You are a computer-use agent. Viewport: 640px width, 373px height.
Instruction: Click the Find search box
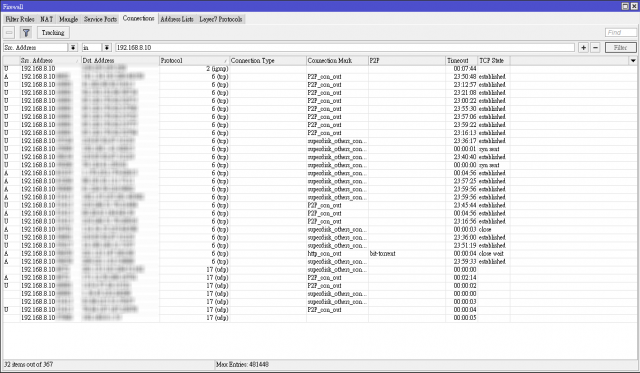point(620,33)
